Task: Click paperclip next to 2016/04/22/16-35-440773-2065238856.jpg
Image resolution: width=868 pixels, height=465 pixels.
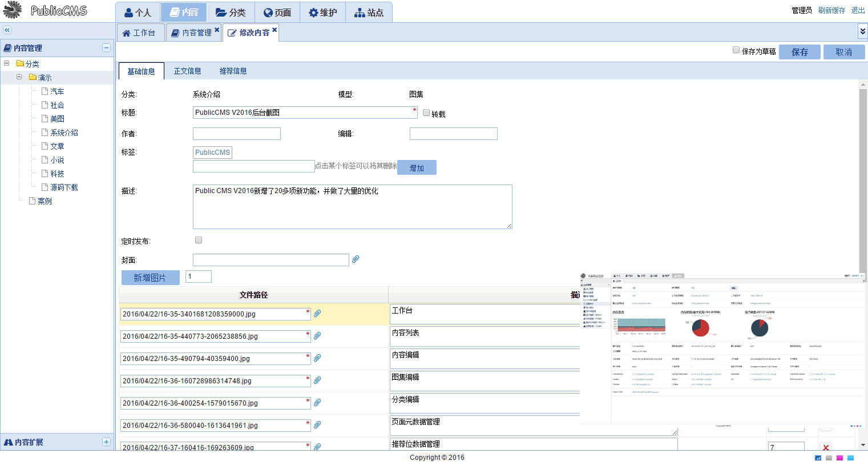Action: coord(317,336)
